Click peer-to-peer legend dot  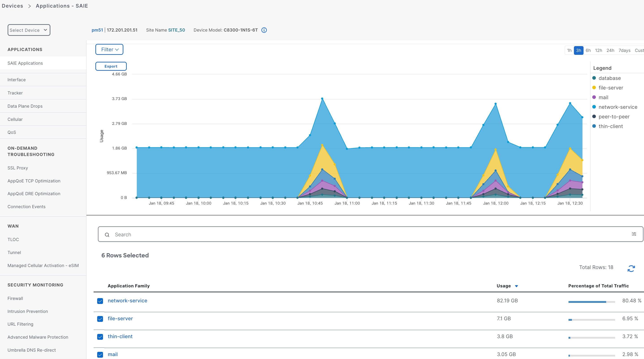594,116
